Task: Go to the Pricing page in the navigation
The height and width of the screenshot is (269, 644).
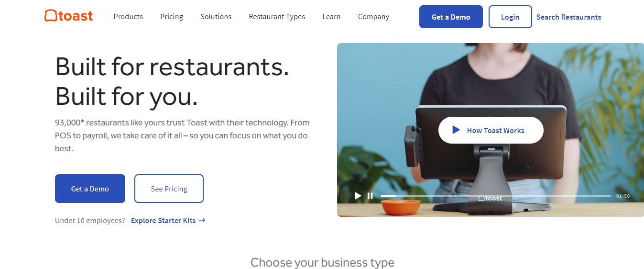Action: [172, 17]
